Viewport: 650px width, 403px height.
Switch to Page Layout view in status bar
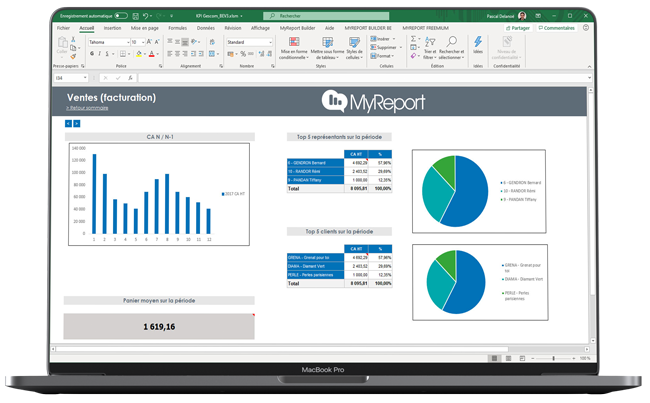[x=508, y=358]
